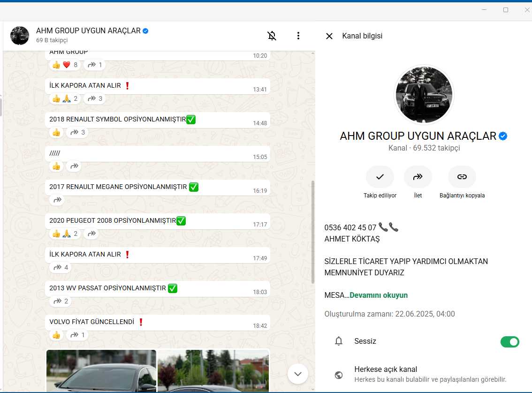532x393 pixels.
Task: Click the Oluşturulma zamanı date line
Action: pyautogui.click(x=389, y=314)
